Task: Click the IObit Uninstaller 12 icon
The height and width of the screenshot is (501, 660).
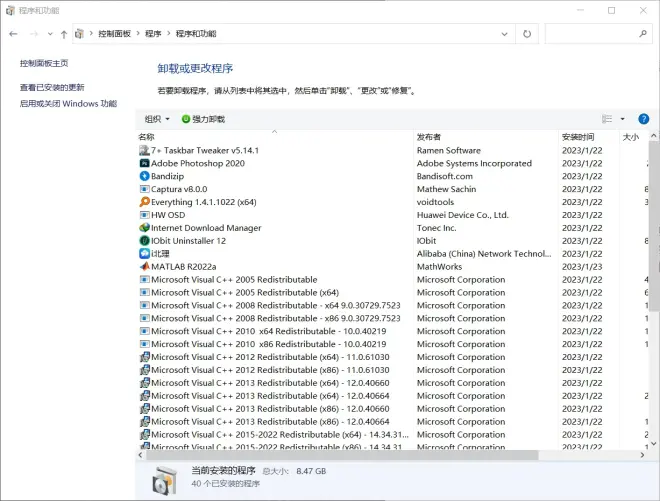Action: [x=144, y=241]
